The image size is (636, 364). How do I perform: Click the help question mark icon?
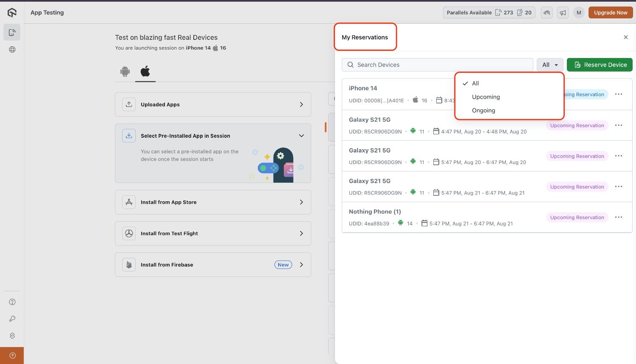pos(12,302)
